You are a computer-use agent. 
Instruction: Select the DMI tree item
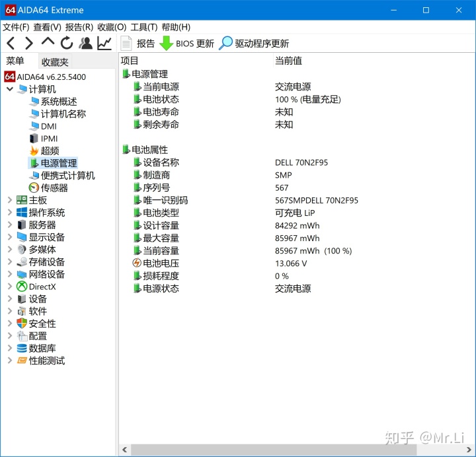pyautogui.click(x=43, y=126)
